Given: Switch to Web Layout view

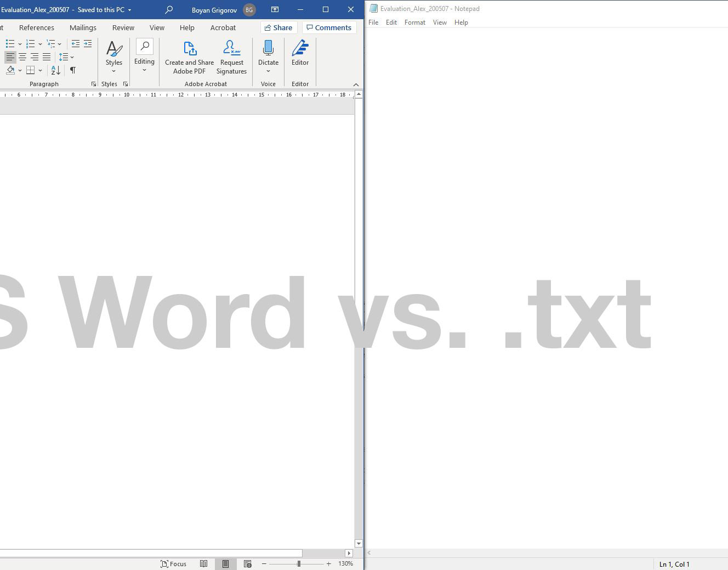Looking at the screenshot, I should point(247,564).
